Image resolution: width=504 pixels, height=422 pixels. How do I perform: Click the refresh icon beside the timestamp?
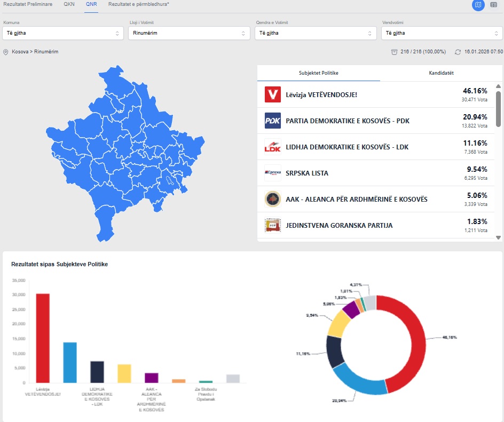[458, 52]
